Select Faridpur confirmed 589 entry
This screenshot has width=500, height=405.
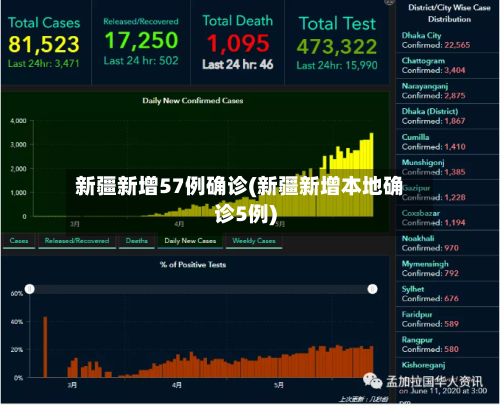[x=447, y=319]
